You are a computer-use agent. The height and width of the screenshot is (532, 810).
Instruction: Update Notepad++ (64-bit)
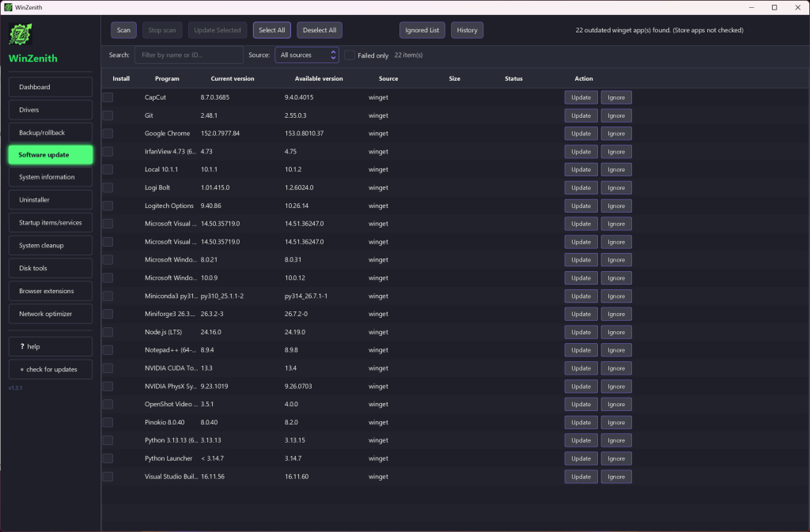pos(581,350)
